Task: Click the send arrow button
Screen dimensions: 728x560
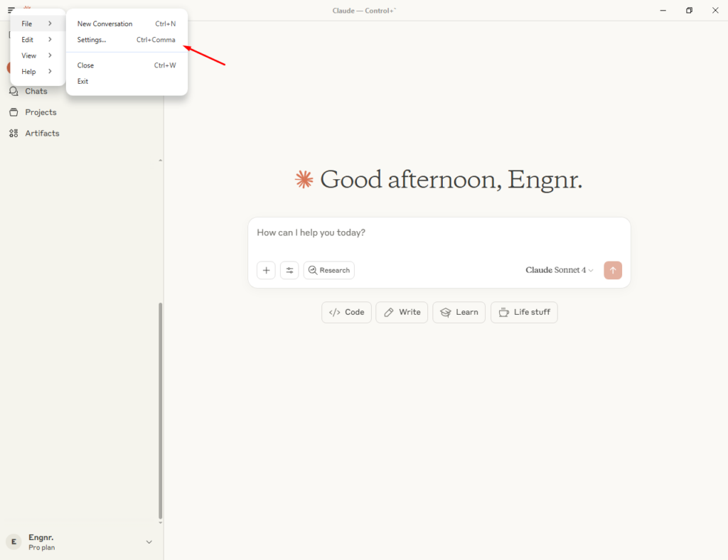Action: pos(613,271)
